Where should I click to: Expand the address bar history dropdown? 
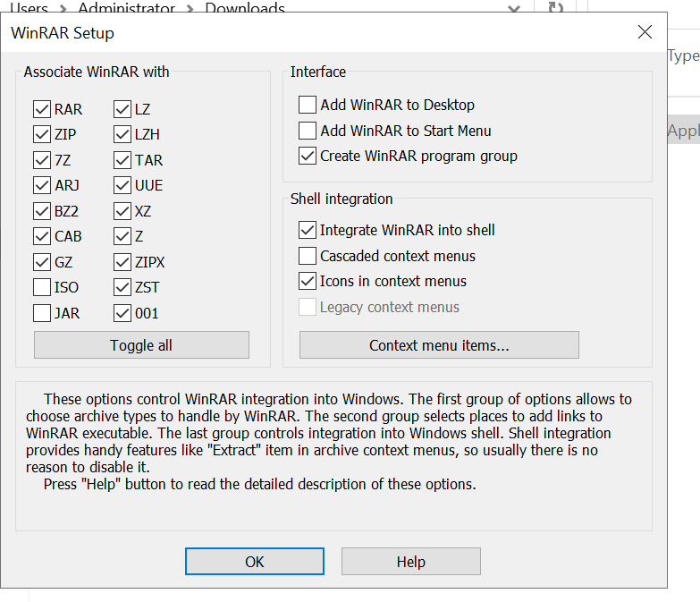click(x=514, y=7)
